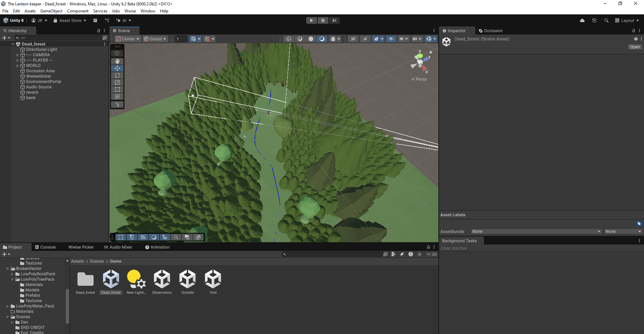Open the cloud services icon
Image resolution: width=644 pixels, height=334 pixels.
coord(582,20)
